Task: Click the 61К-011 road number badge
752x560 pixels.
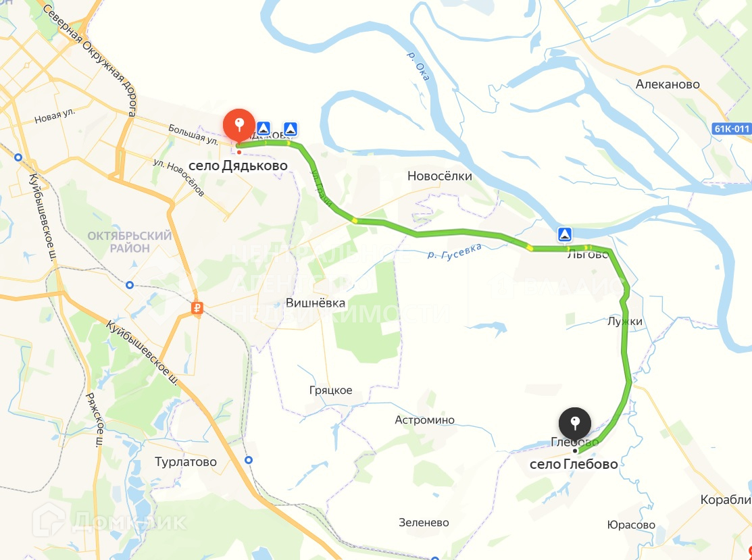Action: coord(731,128)
